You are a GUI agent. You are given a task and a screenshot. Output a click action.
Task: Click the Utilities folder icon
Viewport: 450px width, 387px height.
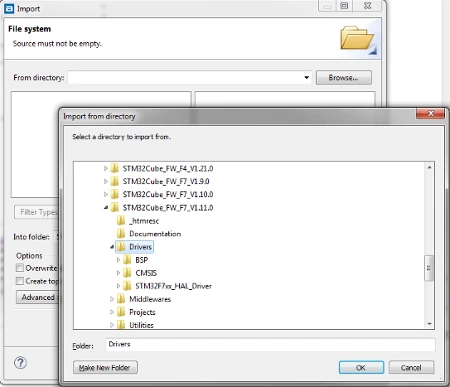point(121,325)
